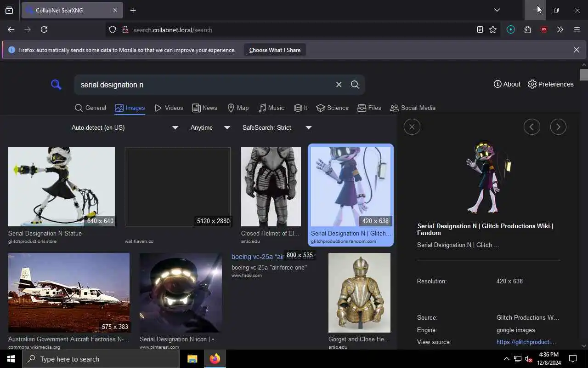Screen dimensions: 588x368
Task: Open the teal circular extension icon
Action: click(511, 29)
